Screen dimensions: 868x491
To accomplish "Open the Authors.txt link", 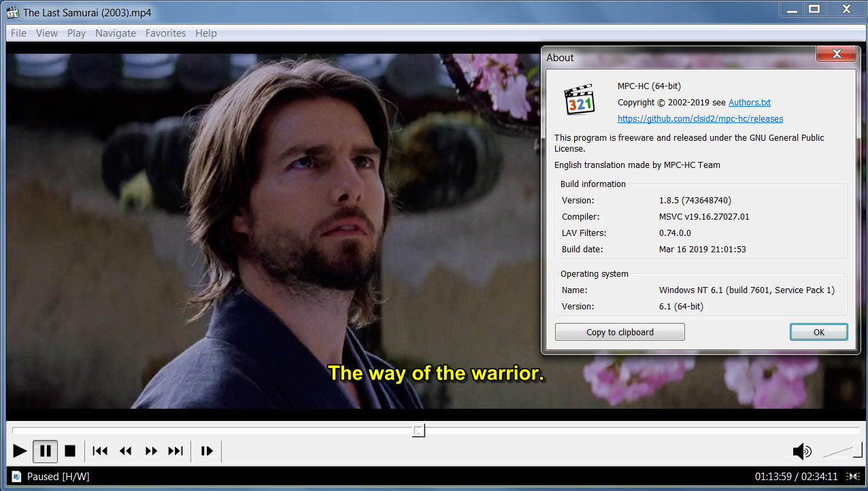I will tap(749, 103).
